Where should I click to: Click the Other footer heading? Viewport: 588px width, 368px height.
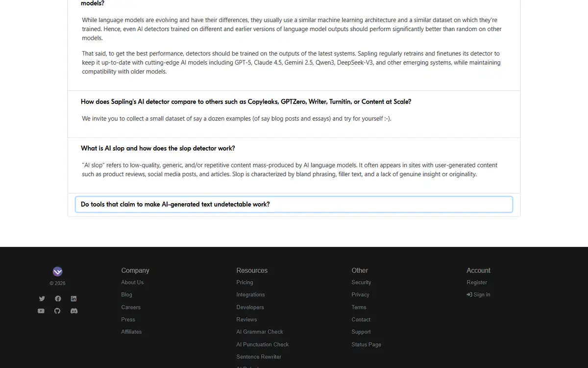360,270
